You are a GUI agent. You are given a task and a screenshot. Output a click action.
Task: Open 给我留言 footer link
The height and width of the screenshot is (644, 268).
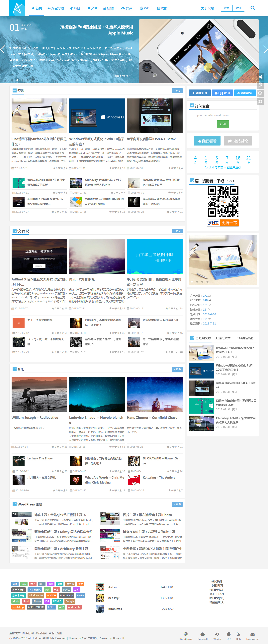41,633
